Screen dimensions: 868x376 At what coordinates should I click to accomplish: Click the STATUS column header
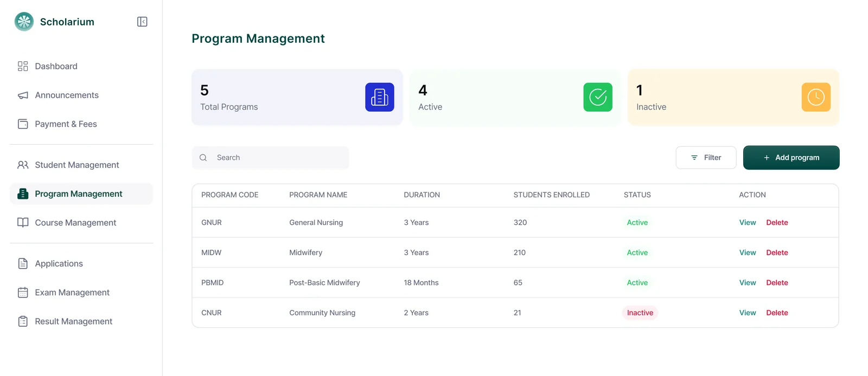coord(637,195)
